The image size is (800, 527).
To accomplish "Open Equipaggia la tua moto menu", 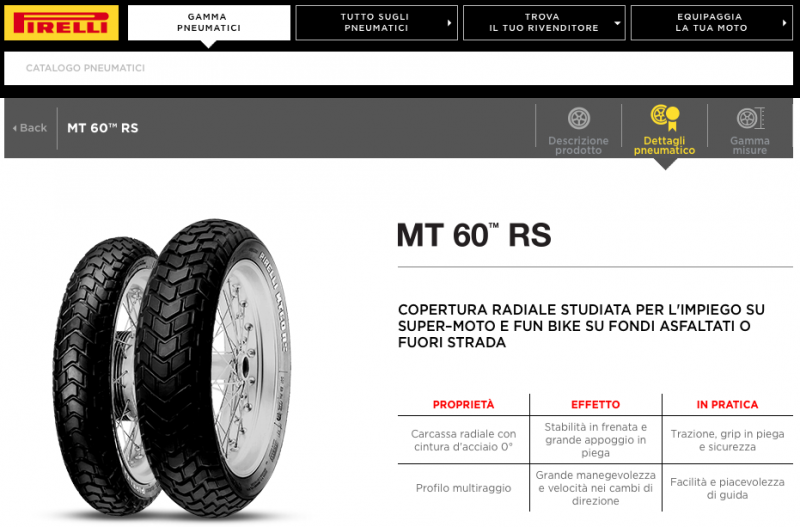I will [x=711, y=23].
